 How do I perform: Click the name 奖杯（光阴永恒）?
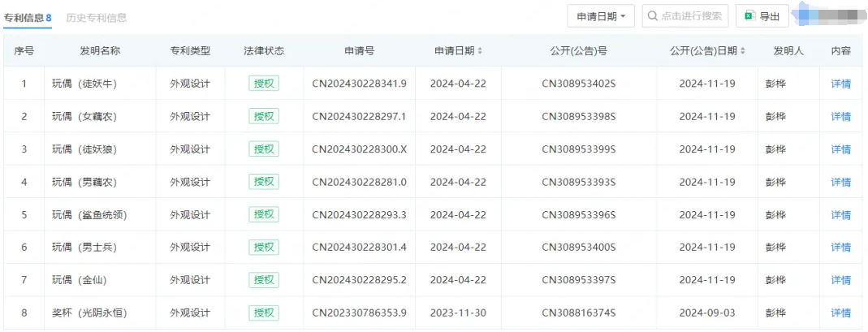(89, 313)
